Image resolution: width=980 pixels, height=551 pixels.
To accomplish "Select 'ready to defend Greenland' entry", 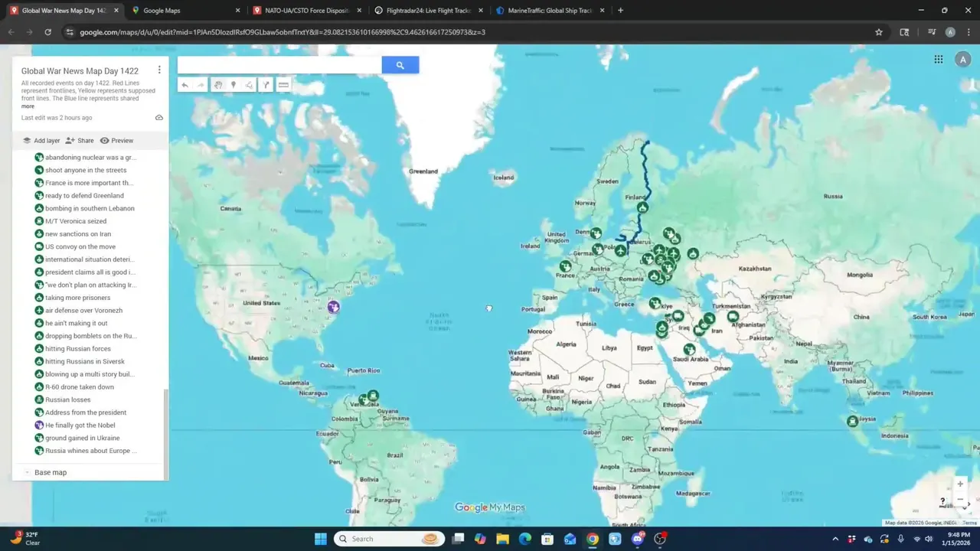I will 84,195.
